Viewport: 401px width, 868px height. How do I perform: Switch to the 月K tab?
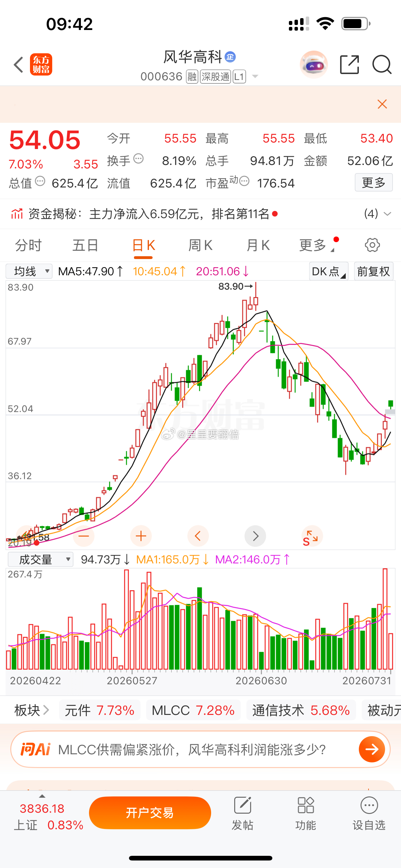tap(258, 245)
